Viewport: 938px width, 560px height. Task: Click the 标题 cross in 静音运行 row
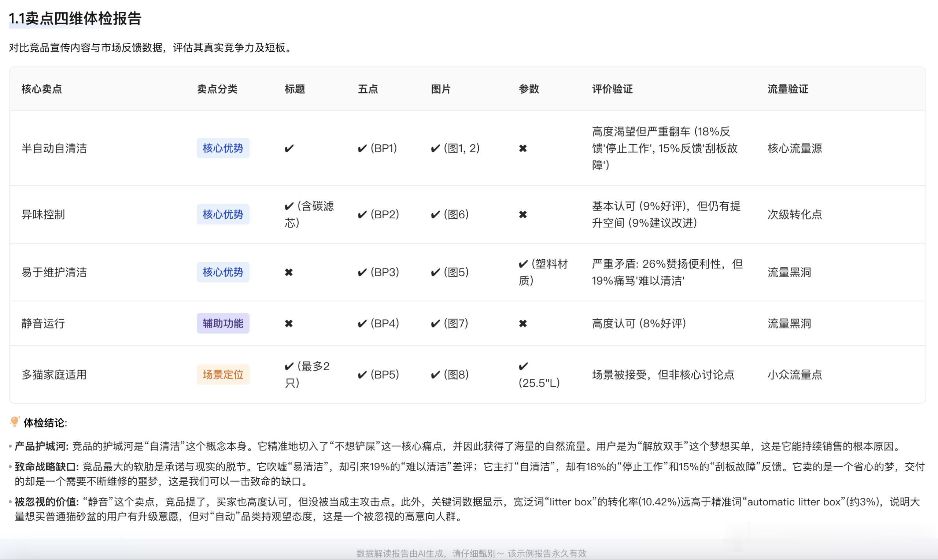(x=289, y=323)
